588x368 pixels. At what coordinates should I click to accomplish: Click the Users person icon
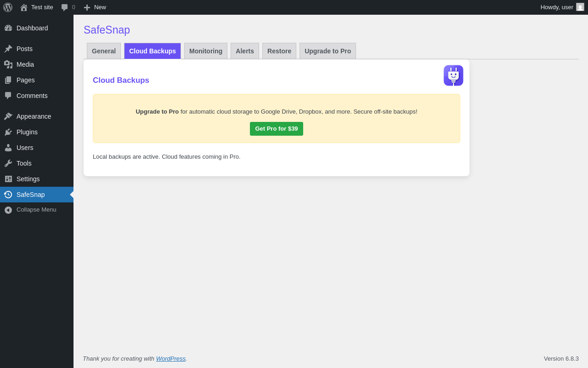click(8, 148)
